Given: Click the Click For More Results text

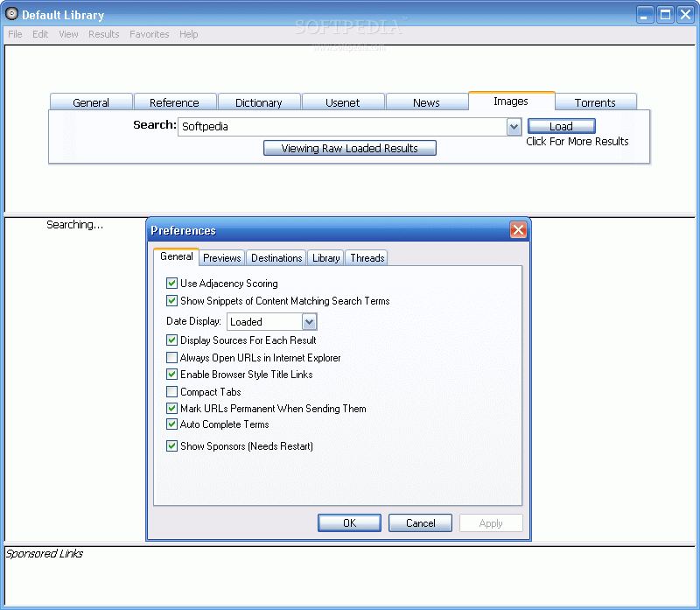Looking at the screenshot, I should [x=577, y=141].
